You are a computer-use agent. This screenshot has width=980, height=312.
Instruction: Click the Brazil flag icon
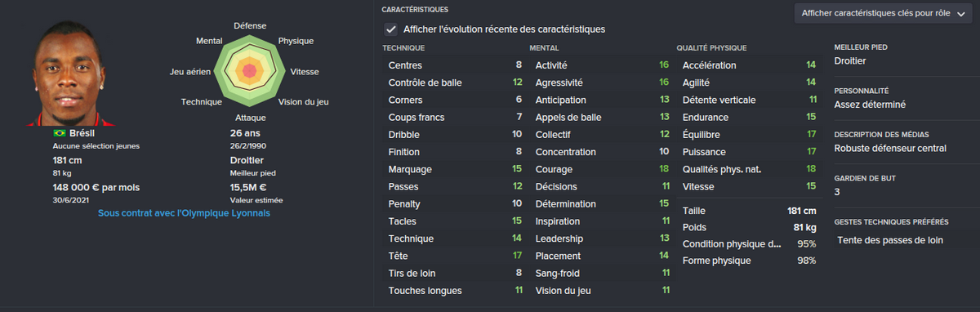click(59, 132)
